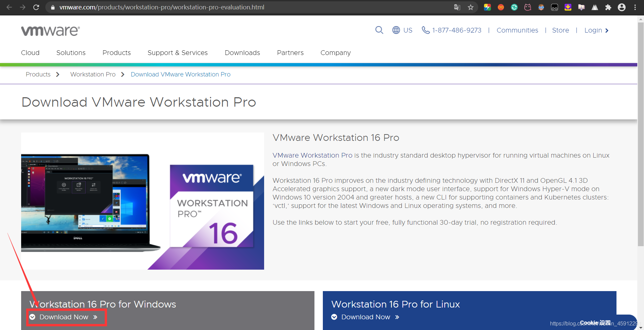The image size is (644, 330).
Task: Click the purple-yellow download arrow extension icon
Action: point(568,7)
